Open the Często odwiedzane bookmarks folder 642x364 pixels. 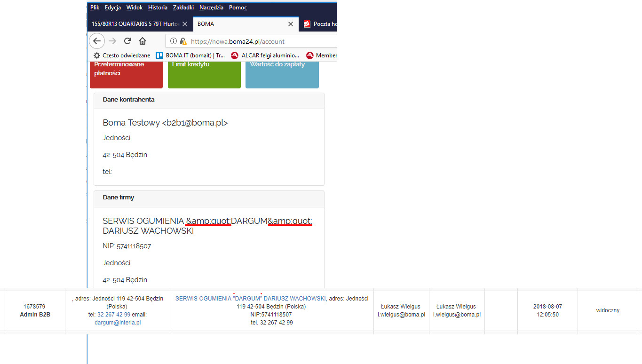122,55
